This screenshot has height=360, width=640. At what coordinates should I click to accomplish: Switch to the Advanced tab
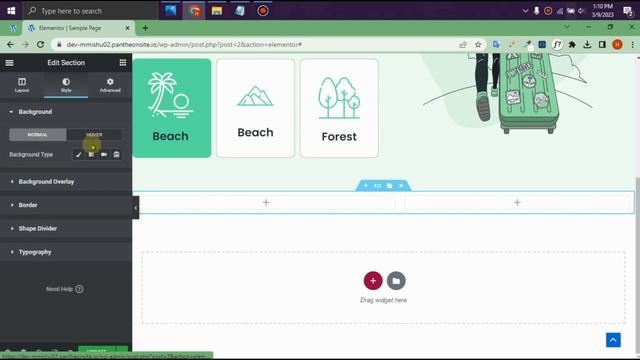click(110, 85)
